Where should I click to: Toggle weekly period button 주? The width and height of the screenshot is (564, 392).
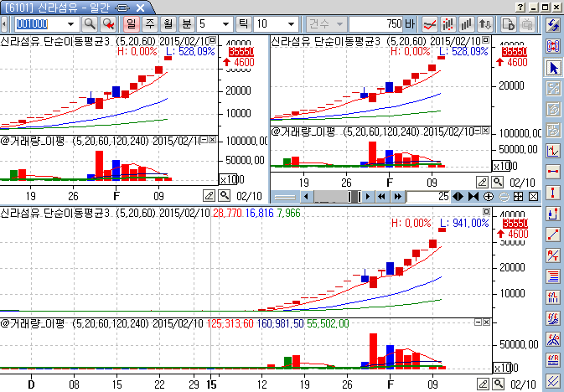[x=149, y=23]
